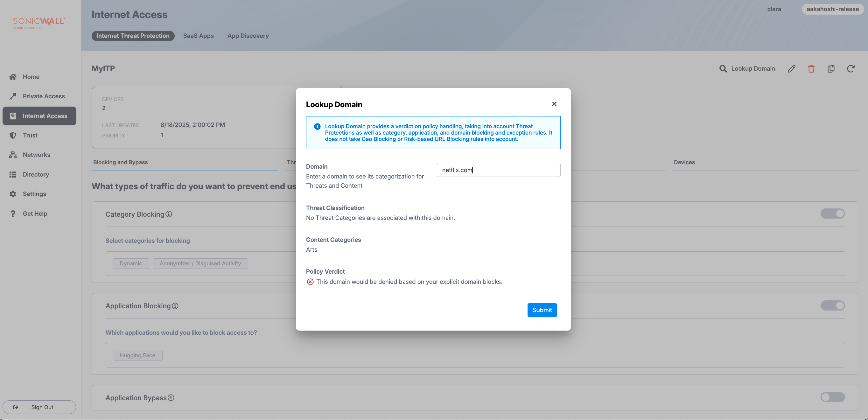Click the duplicate policy copy icon
868x420 pixels.
click(831, 69)
